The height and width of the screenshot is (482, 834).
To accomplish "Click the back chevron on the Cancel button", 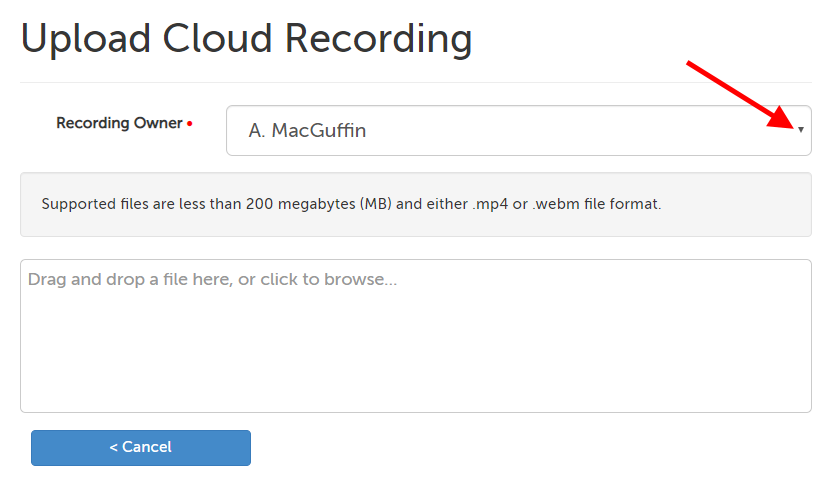I will (x=113, y=447).
